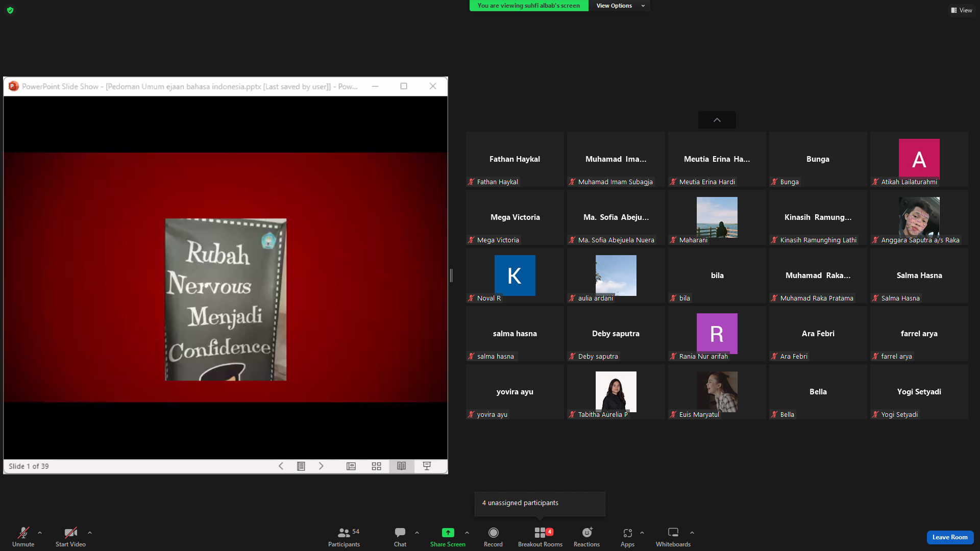Open the Participants panel
The width and height of the screenshot is (980, 551).
[344, 537]
